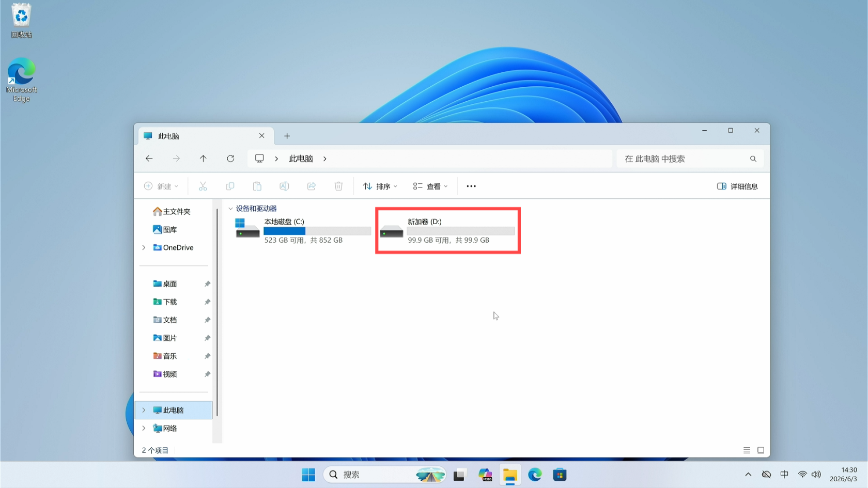This screenshot has width=868, height=488.
Task: Open Microsoft Store from the taskbar
Action: [x=560, y=475]
